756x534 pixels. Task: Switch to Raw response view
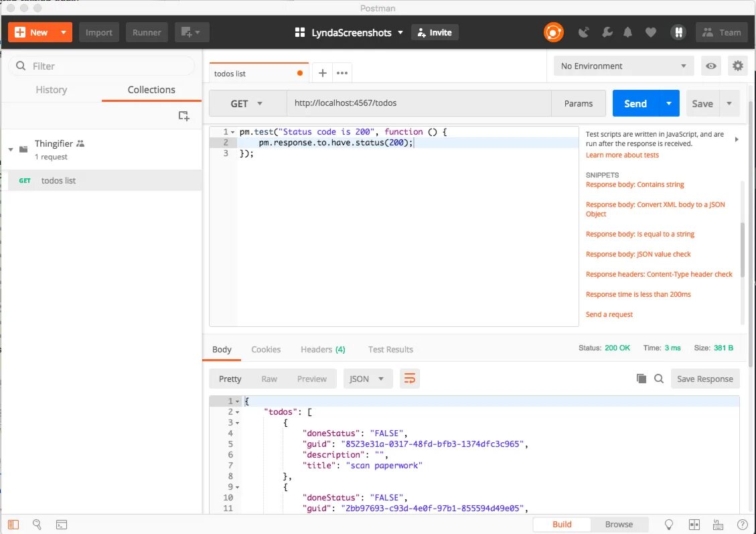(x=269, y=379)
